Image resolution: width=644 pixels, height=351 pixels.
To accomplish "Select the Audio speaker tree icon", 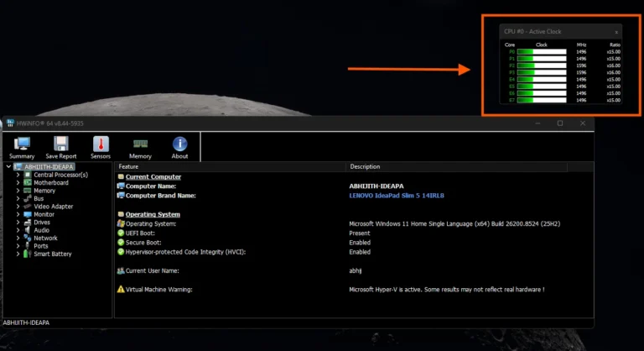I will coord(28,230).
